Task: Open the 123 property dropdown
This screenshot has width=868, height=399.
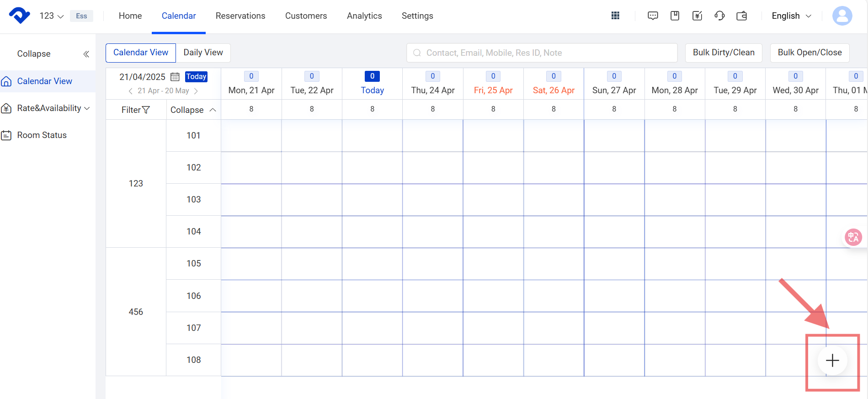Action: tap(51, 16)
